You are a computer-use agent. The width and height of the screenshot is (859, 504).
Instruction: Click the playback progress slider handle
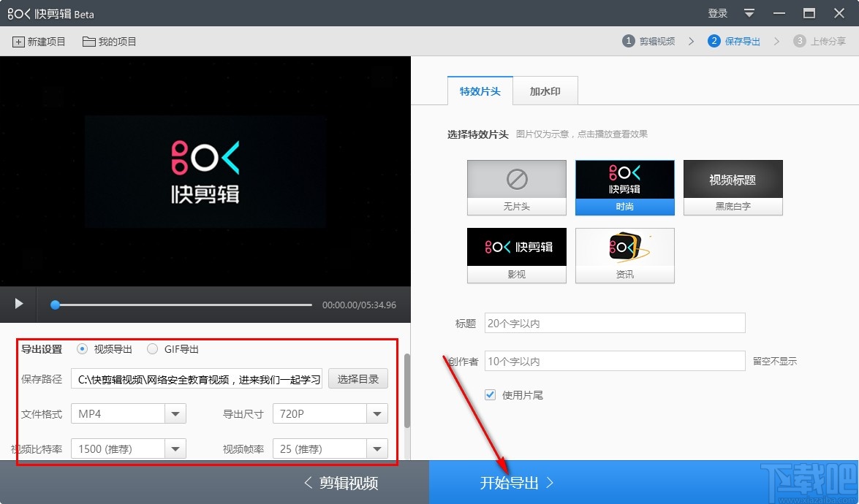point(55,305)
